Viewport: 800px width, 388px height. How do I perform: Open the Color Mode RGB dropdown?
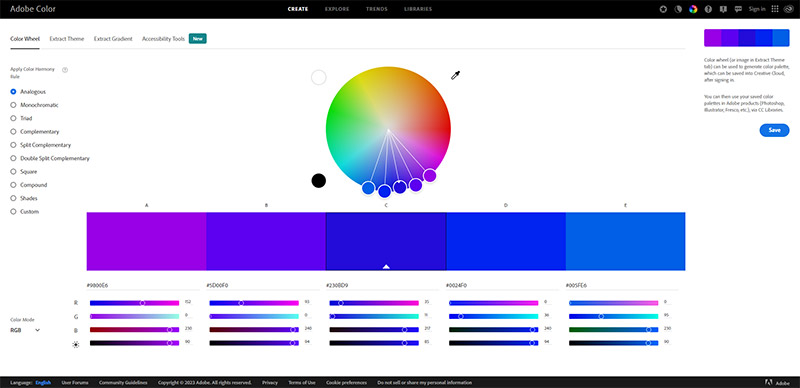(x=25, y=330)
